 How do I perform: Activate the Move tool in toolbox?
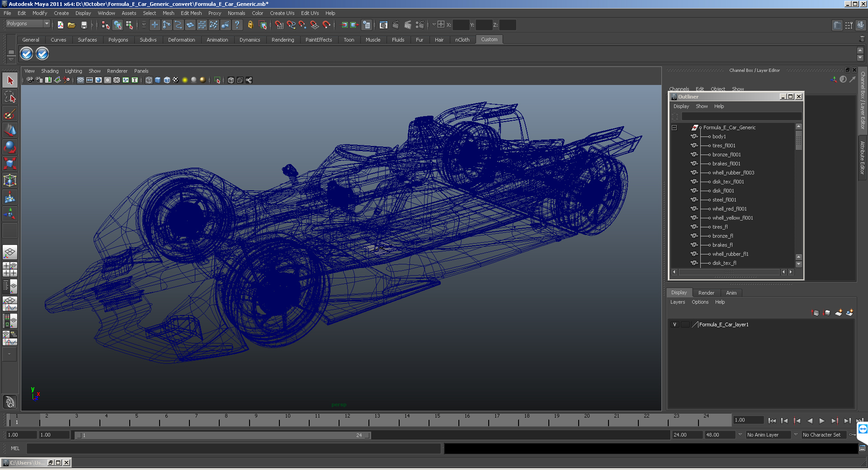10,131
